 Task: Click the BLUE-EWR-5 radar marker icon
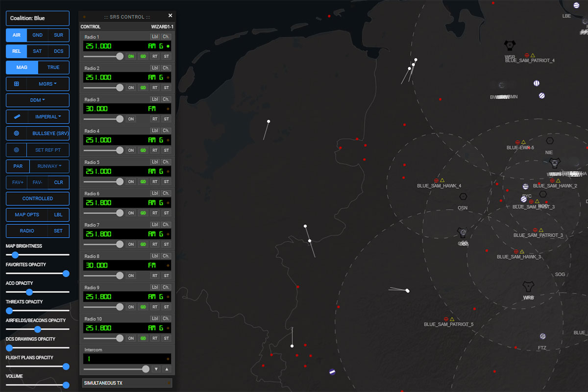click(x=517, y=142)
